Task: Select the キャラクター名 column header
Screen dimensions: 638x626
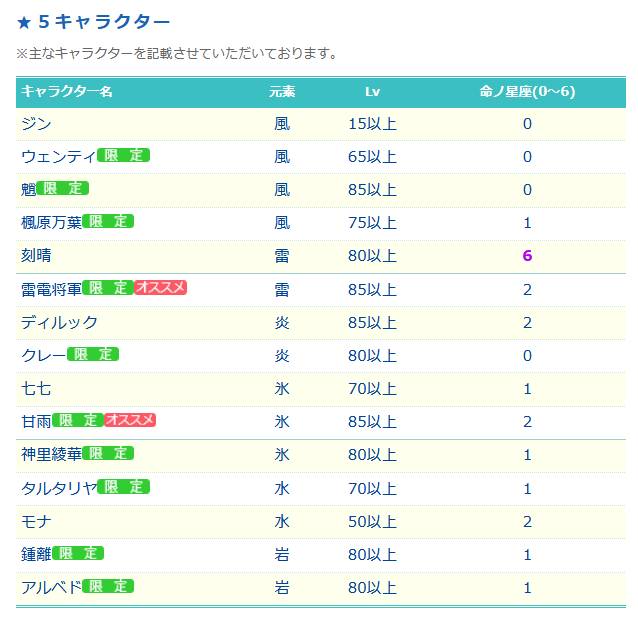Action: [67, 92]
